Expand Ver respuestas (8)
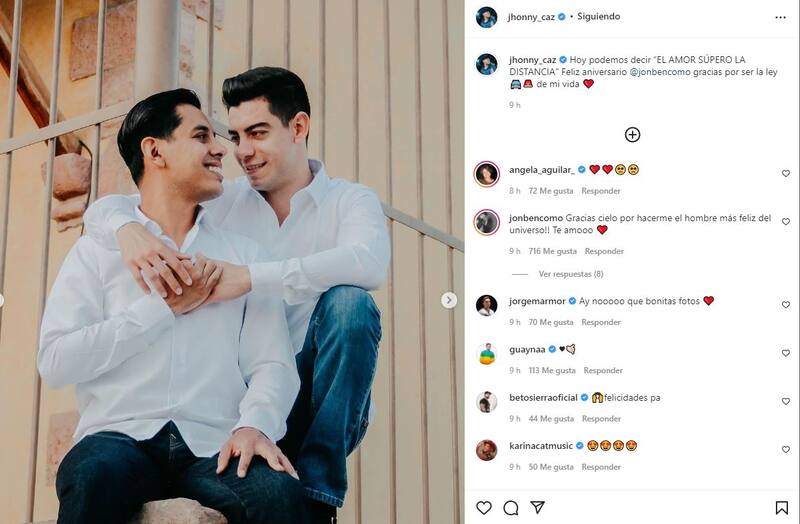This screenshot has height=524, width=800. click(x=571, y=274)
